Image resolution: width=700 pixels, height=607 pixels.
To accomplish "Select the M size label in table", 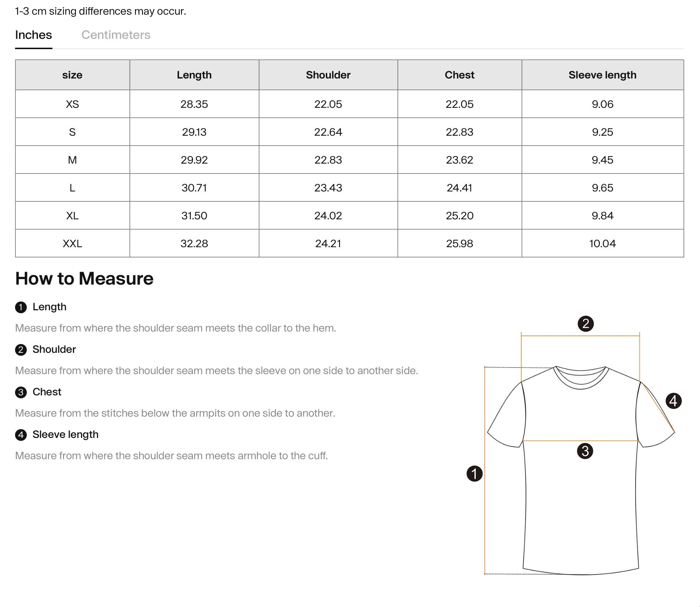I will click(72, 160).
